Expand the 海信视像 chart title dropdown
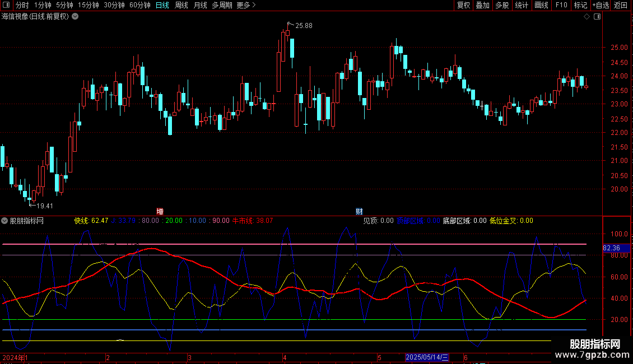 [75, 17]
